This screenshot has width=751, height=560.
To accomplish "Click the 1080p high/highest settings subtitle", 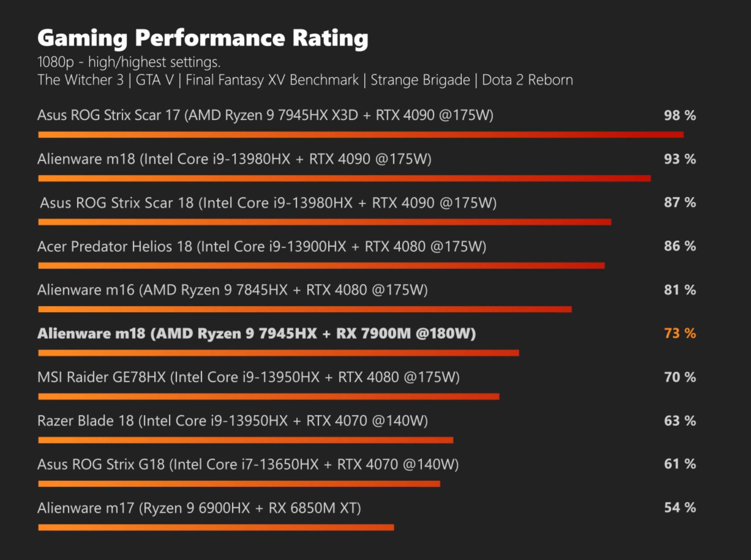I will coord(129,62).
